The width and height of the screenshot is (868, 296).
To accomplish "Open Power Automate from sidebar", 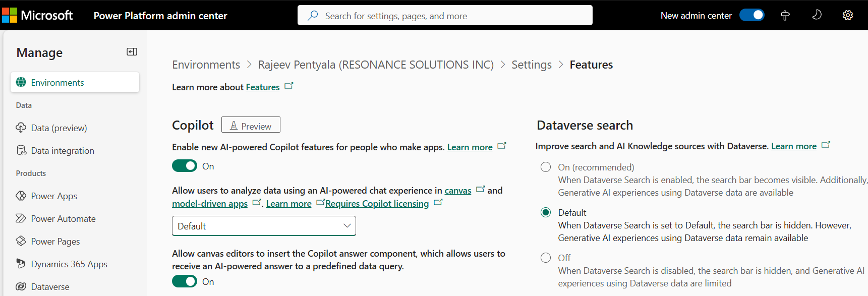I will (63, 219).
